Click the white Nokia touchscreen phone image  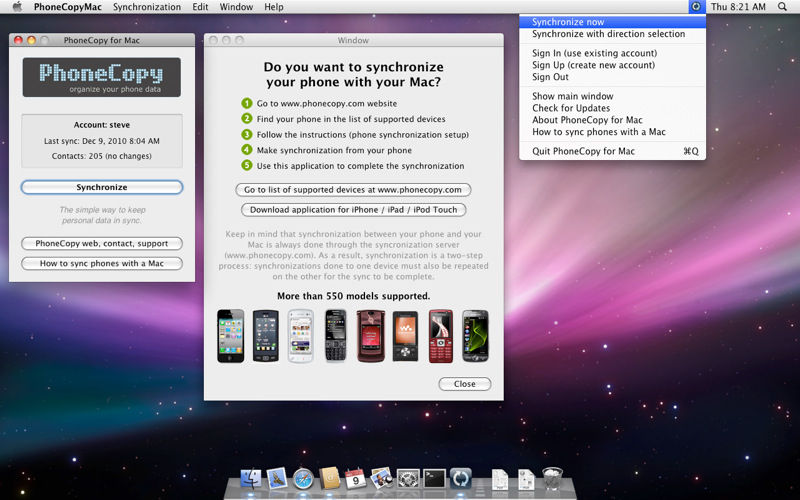pyautogui.click(x=301, y=336)
